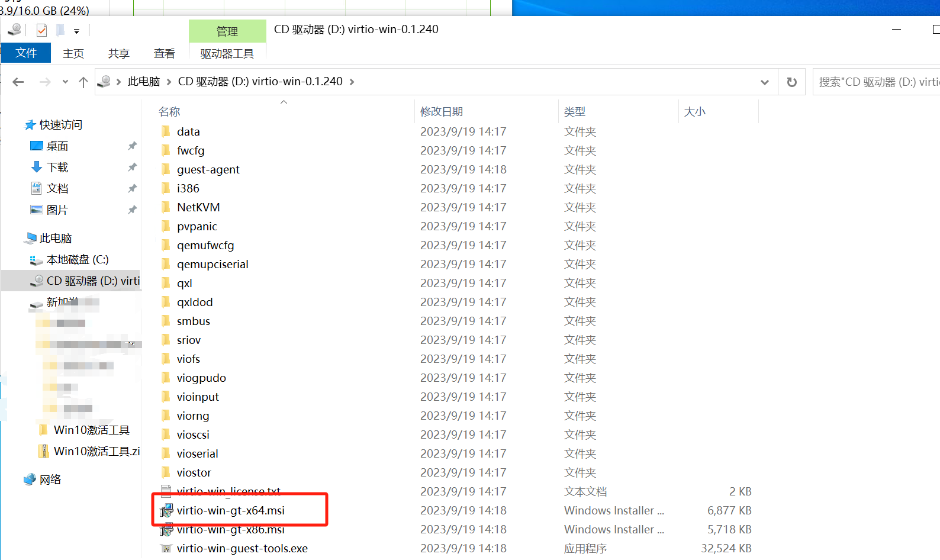940x560 pixels.
Task: Select the viostor folder name
Action: pyautogui.click(x=194, y=473)
